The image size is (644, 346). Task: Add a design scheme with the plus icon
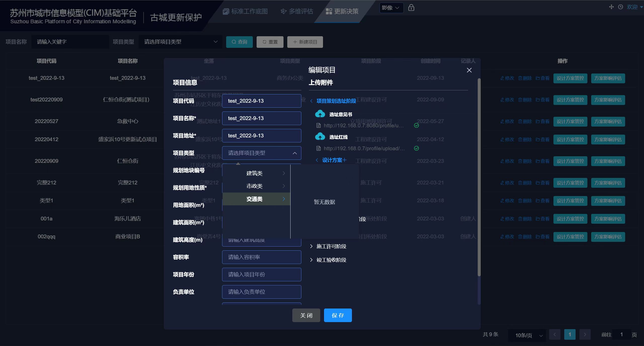click(345, 160)
